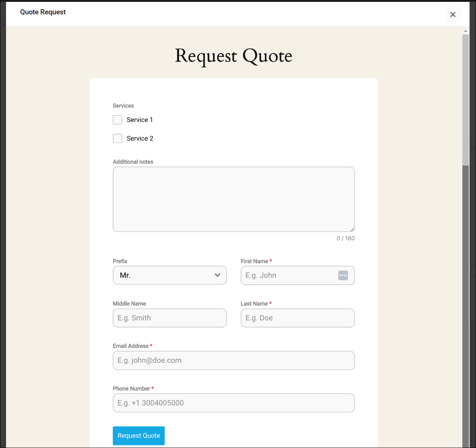Click the Quote Request title text
476x448 pixels.
(43, 12)
